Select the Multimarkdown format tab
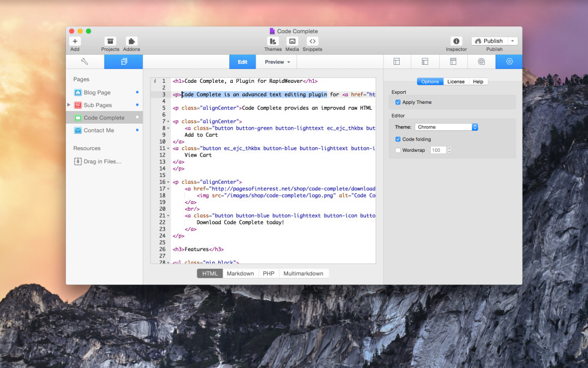The height and width of the screenshot is (368, 588). pyautogui.click(x=304, y=274)
